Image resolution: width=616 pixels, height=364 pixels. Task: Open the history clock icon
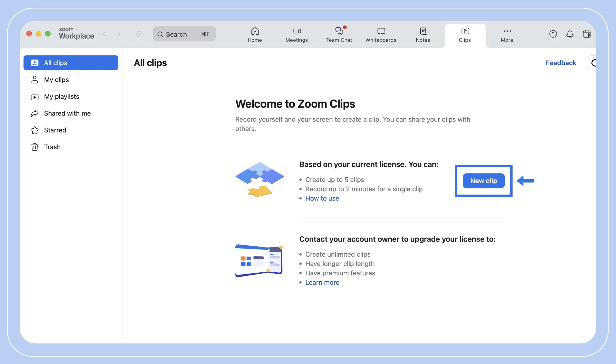139,34
